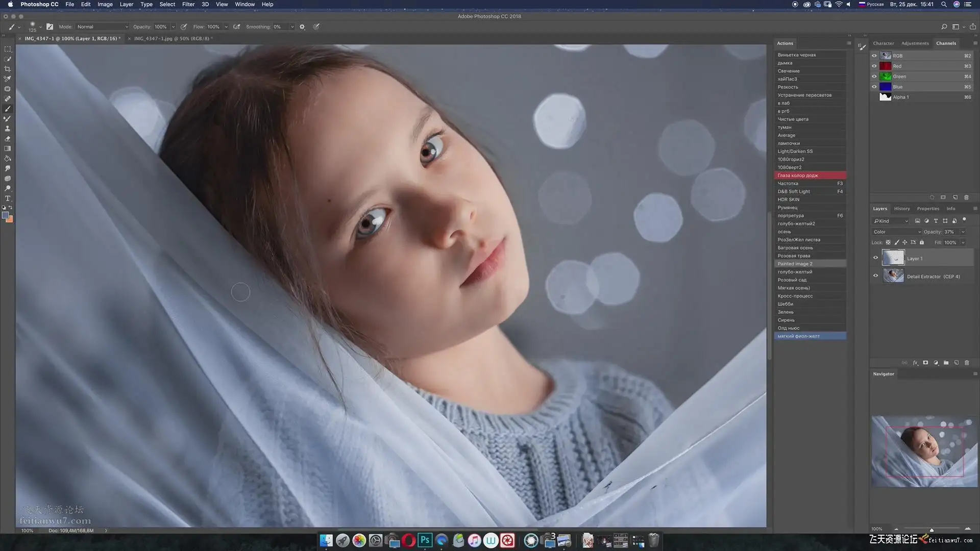The width and height of the screenshot is (980, 551).
Task: Click the foreground color swatch
Action: tap(5, 215)
